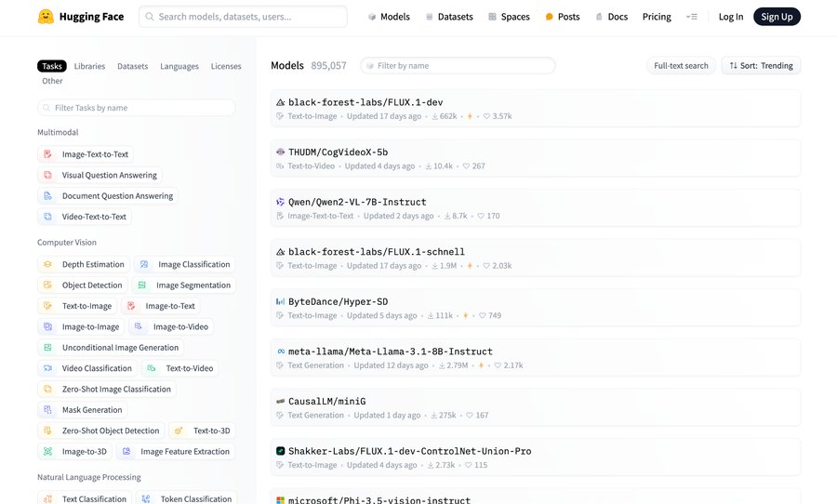Open CausalLM/miniG model card
Viewport: 837px width, 504px height.
(x=536, y=407)
